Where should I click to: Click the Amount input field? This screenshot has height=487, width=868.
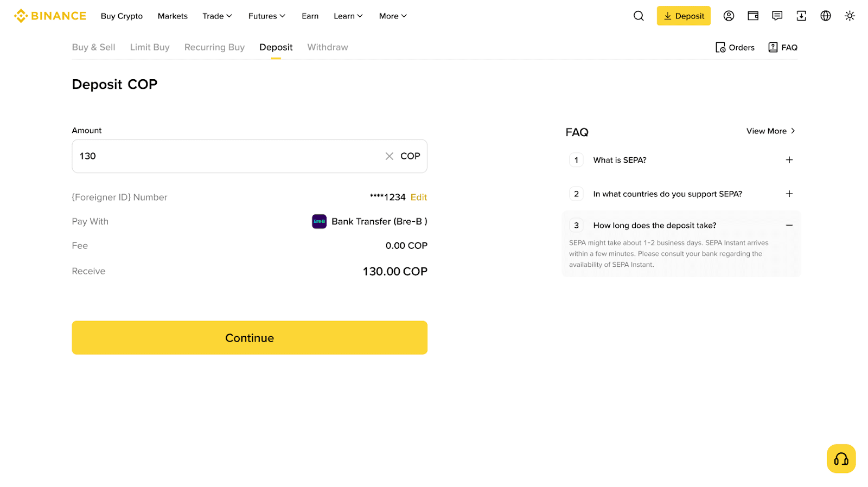coord(228,156)
